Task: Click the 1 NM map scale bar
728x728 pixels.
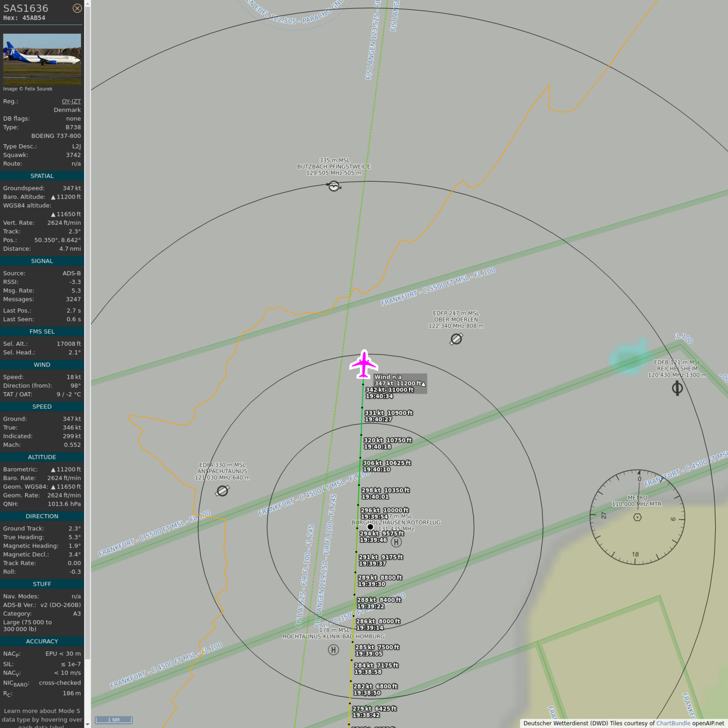Action: [x=114, y=720]
